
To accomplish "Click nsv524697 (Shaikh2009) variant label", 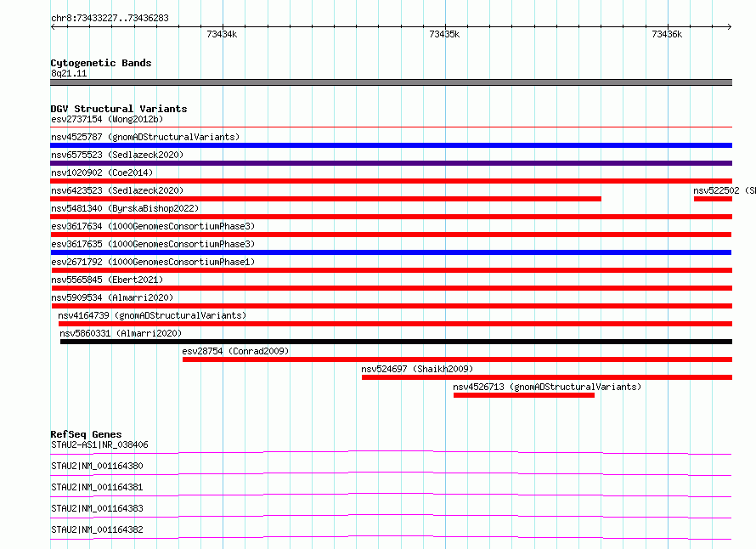I will click(417, 369).
